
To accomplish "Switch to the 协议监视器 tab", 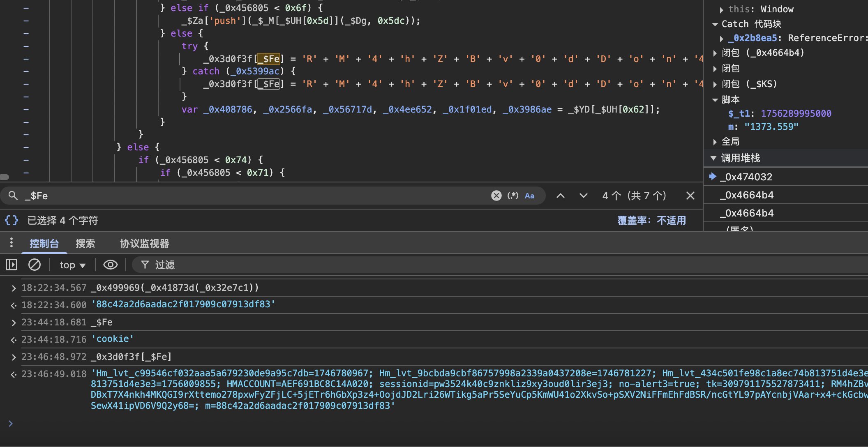I will pos(144,244).
